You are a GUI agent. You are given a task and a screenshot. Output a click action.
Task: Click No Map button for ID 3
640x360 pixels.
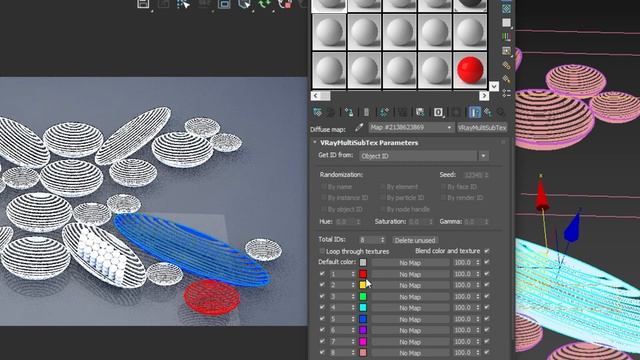410,297
